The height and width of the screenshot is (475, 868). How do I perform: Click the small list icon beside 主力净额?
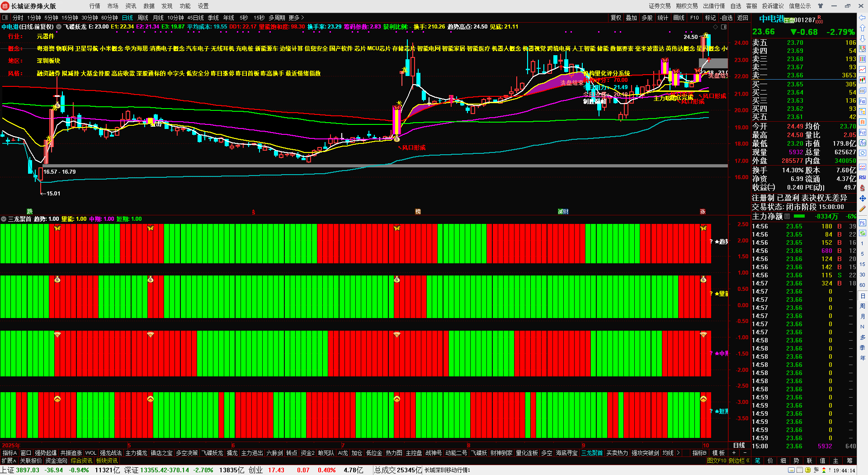tap(787, 217)
